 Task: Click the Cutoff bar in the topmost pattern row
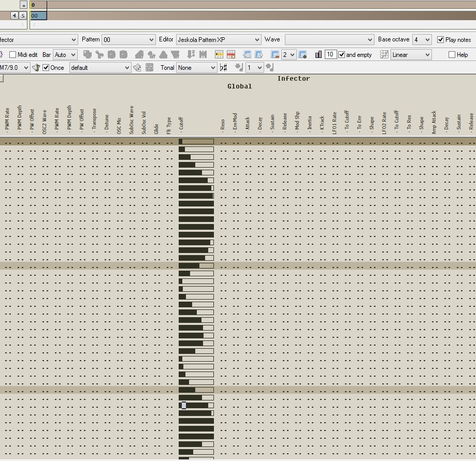click(x=196, y=141)
